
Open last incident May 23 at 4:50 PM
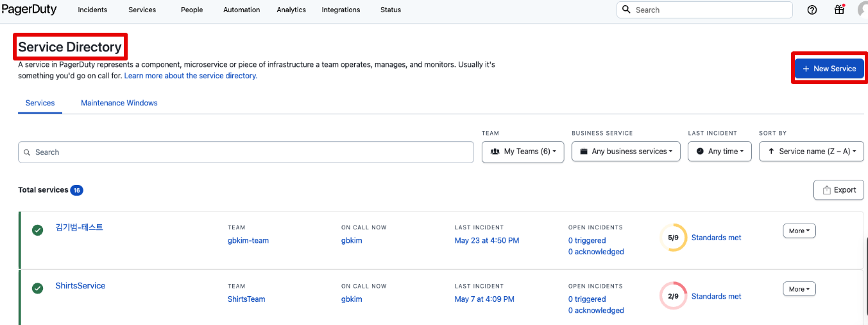[487, 240]
